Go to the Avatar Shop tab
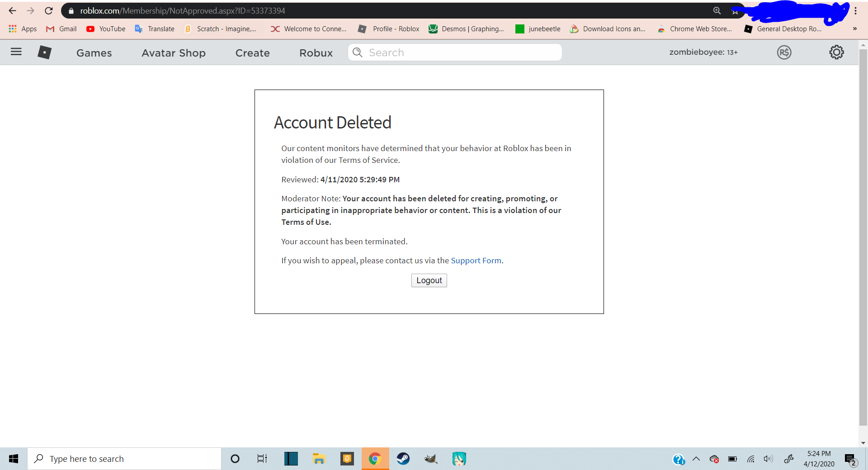The image size is (868, 470). pyautogui.click(x=174, y=53)
